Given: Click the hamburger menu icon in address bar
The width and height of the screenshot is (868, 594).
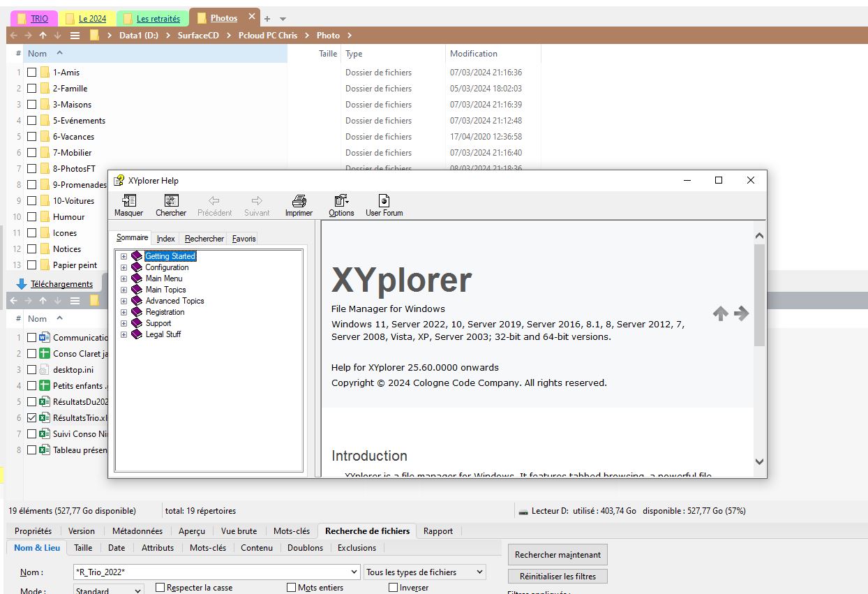Looking at the screenshot, I should [75, 36].
